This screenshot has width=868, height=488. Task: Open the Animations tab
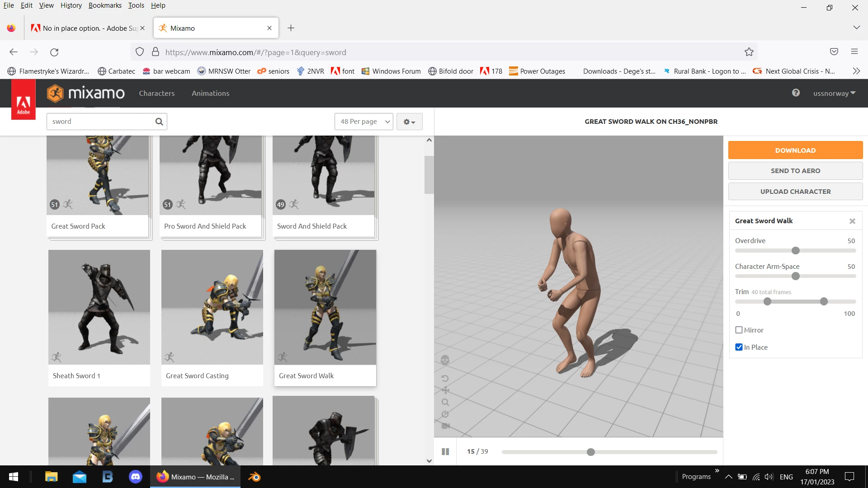click(x=210, y=93)
